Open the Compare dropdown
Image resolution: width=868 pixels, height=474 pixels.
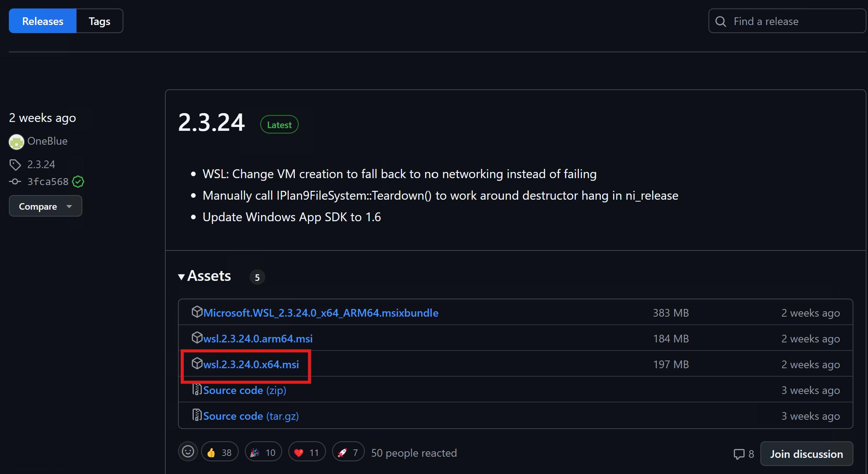click(45, 206)
